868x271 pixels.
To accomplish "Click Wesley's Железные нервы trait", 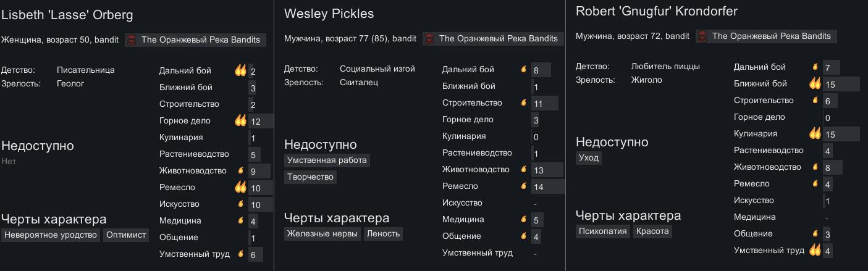I will click(322, 233).
